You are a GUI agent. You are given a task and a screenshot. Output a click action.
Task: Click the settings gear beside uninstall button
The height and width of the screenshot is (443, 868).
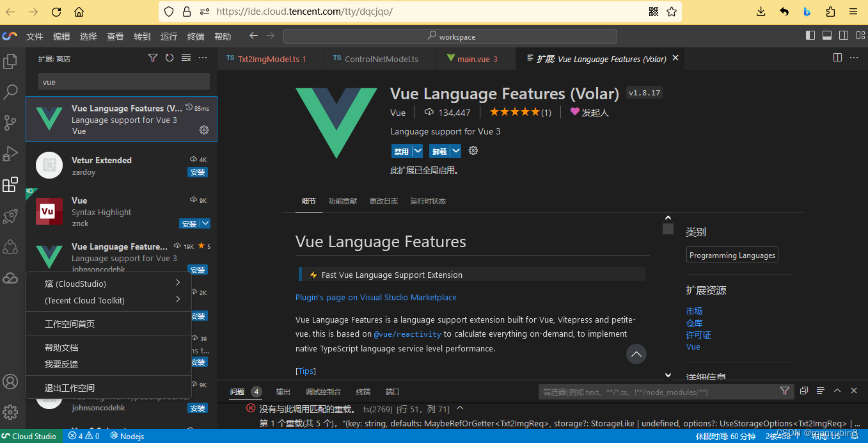473,151
